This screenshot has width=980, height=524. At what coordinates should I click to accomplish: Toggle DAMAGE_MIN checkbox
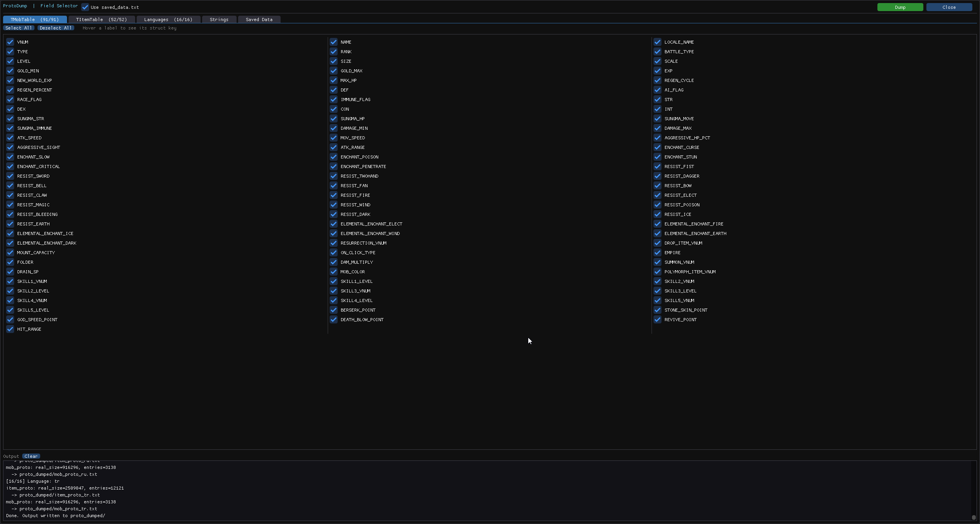[334, 128]
